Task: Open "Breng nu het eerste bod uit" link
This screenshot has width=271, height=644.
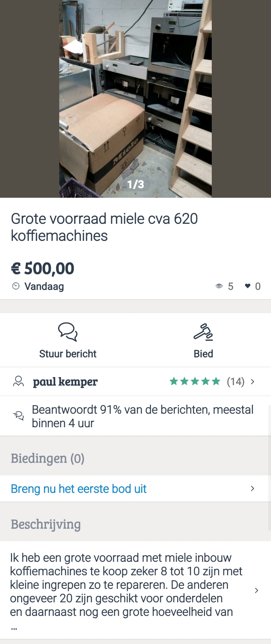Action: coord(79,489)
